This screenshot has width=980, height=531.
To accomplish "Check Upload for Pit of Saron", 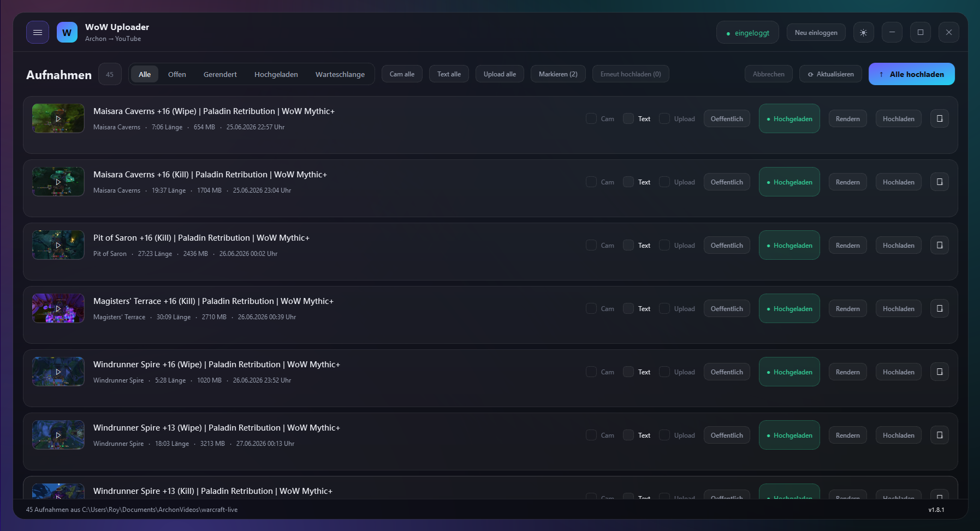I will click(x=664, y=245).
